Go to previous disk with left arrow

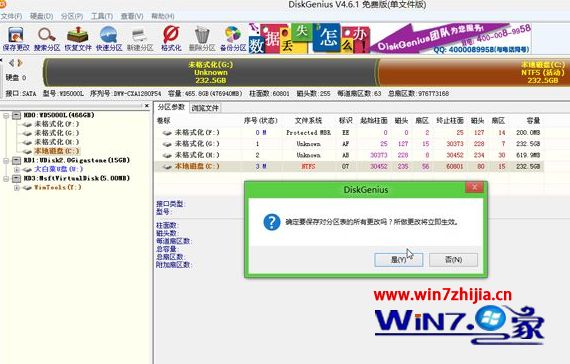tap(11, 63)
